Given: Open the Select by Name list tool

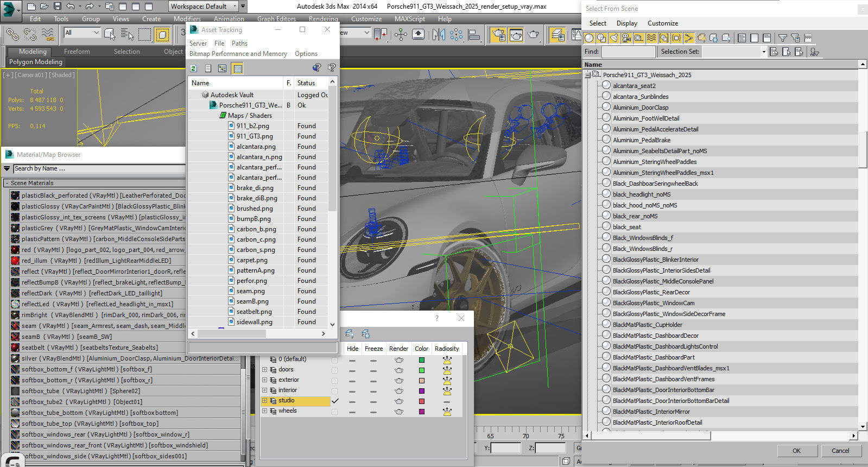Looking at the screenshot, I should 127,35.
